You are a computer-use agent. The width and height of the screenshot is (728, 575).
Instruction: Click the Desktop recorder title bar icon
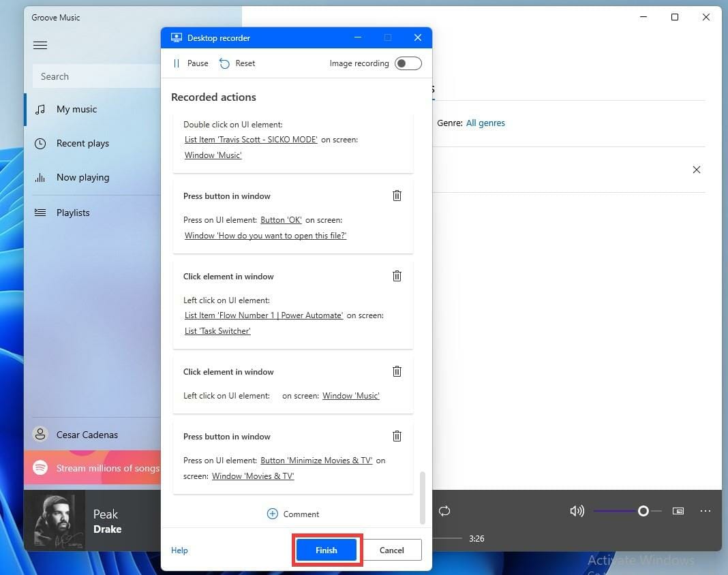(x=177, y=37)
